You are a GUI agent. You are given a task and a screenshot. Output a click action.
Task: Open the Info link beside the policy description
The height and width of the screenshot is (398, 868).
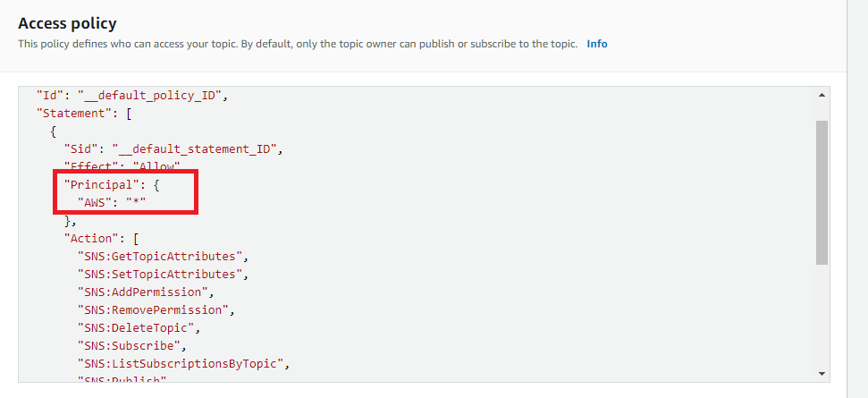(x=597, y=44)
